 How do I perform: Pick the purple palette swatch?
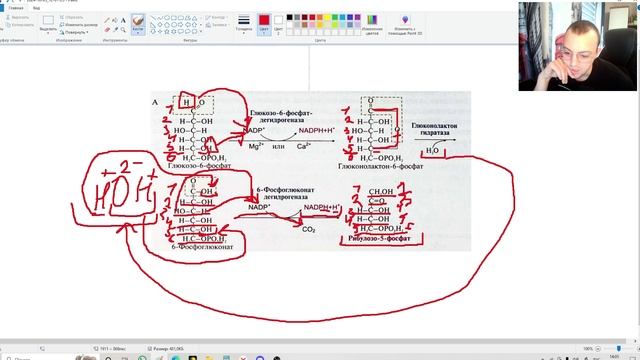pos(358,17)
